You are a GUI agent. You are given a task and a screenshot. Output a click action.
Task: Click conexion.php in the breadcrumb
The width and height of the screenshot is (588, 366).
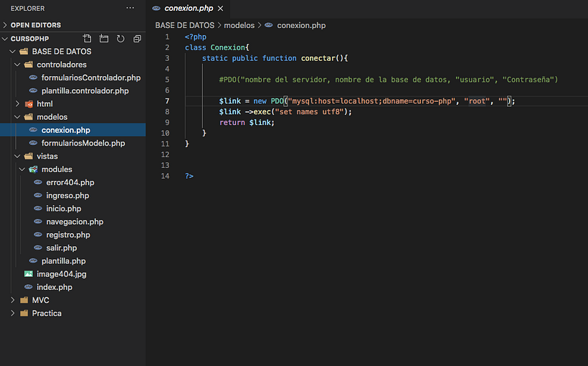click(x=301, y=25)
